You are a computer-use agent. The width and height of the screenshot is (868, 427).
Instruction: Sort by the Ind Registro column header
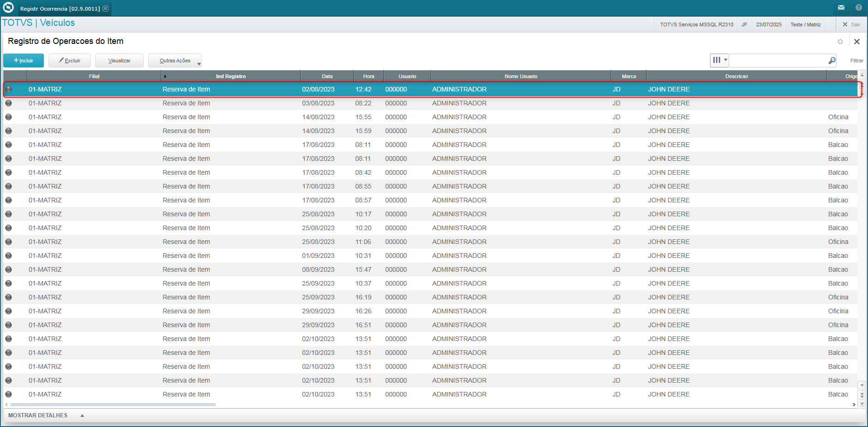[x=231, y=76]
